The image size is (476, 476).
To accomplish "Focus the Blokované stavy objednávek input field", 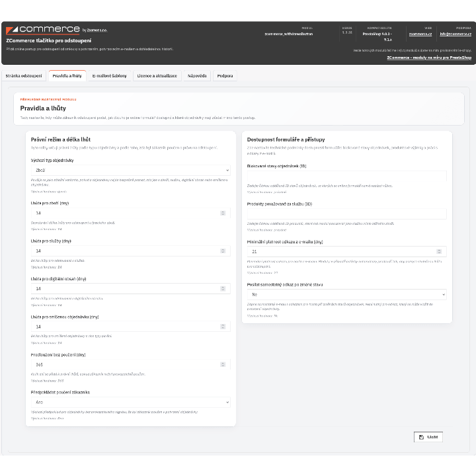I will [346, 176].
